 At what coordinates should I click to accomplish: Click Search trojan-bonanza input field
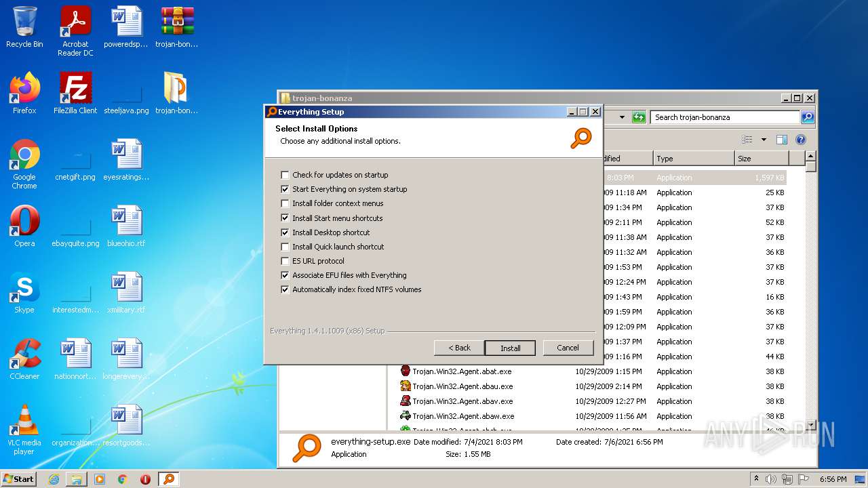tap(724, 117)
